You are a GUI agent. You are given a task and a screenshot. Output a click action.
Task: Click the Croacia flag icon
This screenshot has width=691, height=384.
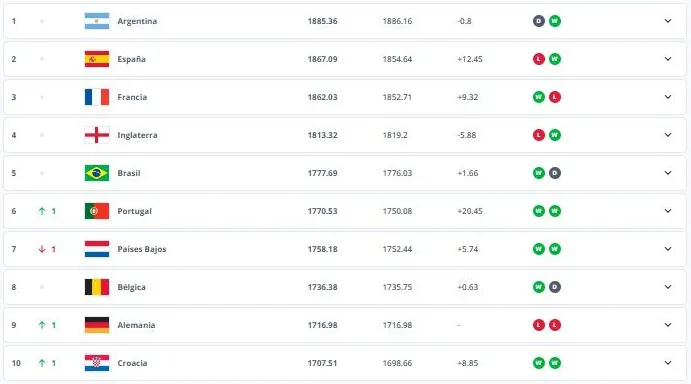click(x=97, y=363)
